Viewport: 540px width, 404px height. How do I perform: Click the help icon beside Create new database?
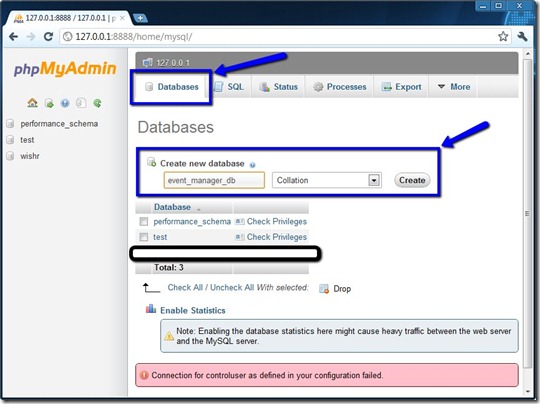point(252,165)
